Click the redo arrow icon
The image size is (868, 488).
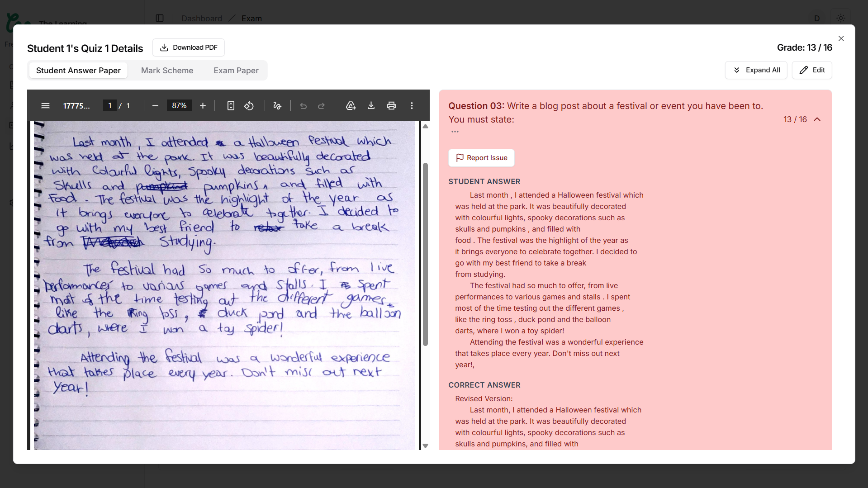pyautogui.click(x=321, y=106)
